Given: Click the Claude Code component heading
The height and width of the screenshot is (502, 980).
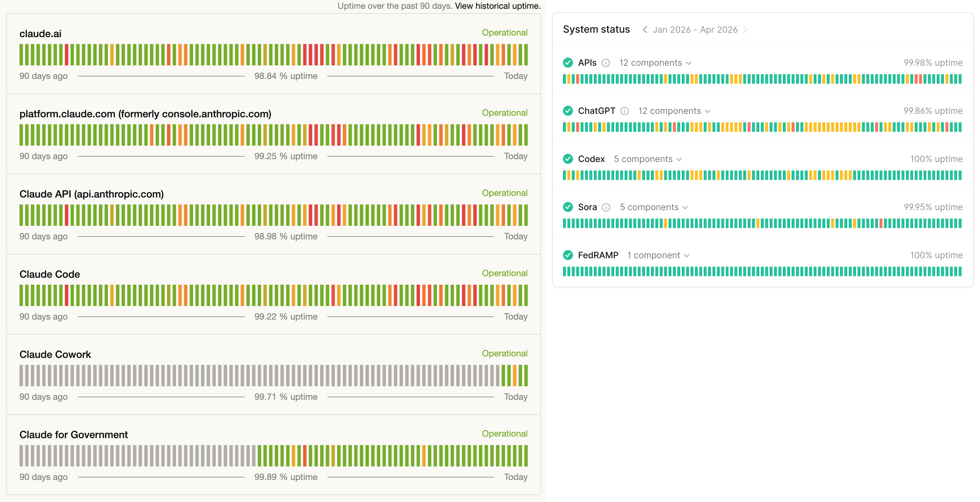Looking at the screenshot, I should (49, 274).
